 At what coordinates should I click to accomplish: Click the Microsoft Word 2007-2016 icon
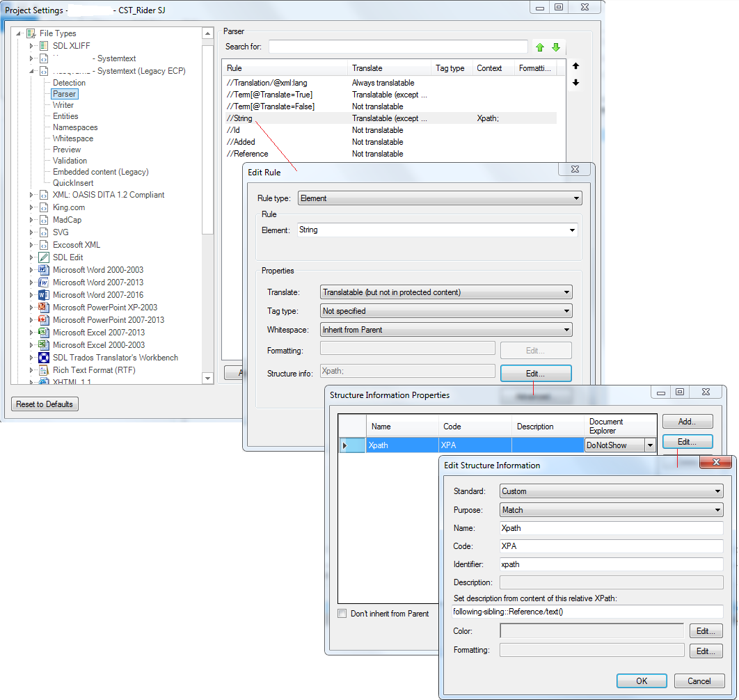[x=44, y=294]
